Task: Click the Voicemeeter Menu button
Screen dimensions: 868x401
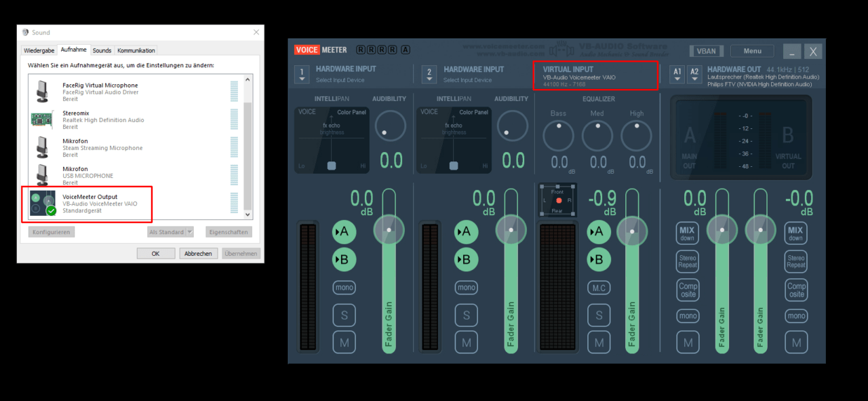Action: point(751,51)
